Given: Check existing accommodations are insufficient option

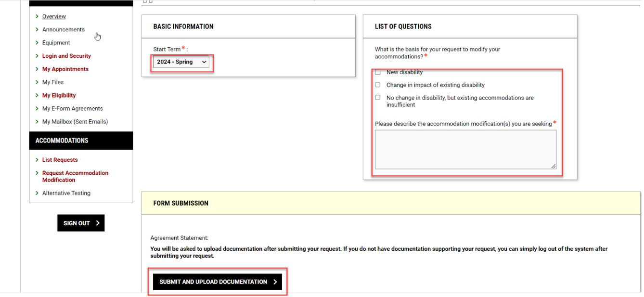Looking at the screenshot, I should (378, 98).
